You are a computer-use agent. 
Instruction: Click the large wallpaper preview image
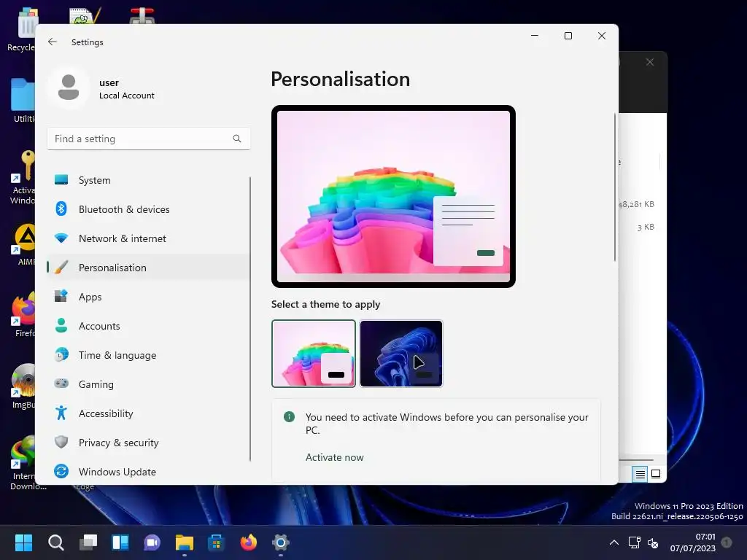pos(393,196)
